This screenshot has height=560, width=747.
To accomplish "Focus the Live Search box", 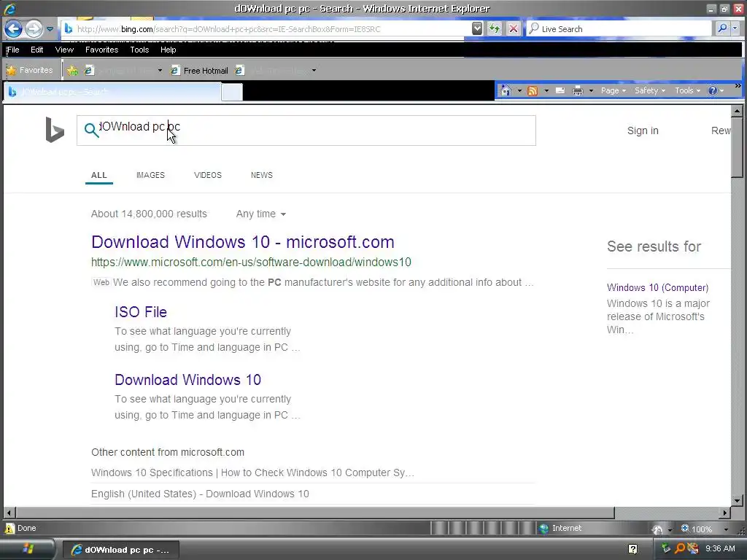I will [x=619, y=29].
